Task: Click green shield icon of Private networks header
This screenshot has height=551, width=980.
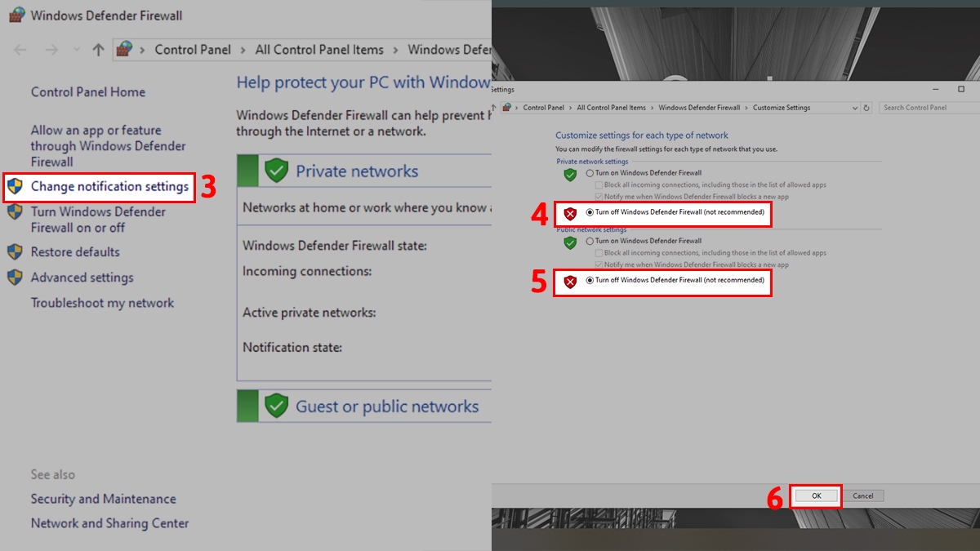Action: [277, 171]
